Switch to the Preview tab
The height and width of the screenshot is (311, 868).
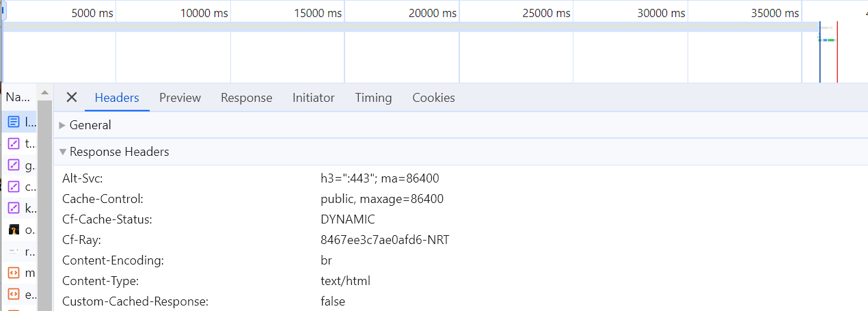click(x=180, y=98)
